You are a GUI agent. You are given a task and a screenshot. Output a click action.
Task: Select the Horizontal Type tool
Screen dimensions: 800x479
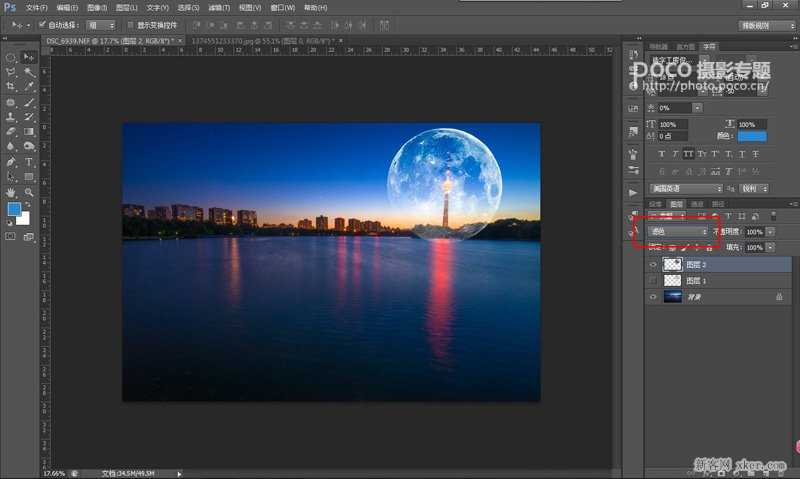(x=29, y=162)
